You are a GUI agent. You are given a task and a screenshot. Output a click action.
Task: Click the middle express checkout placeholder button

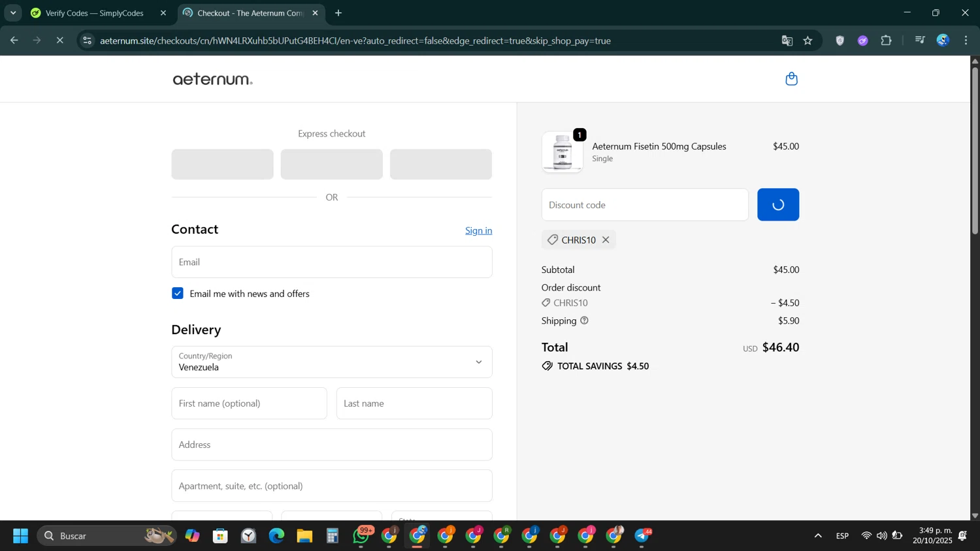tap(332, 164)
